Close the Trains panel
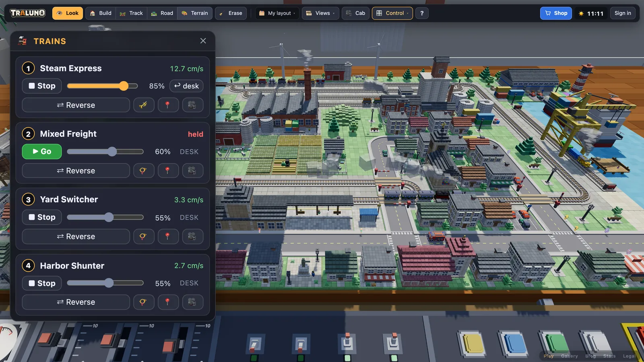This screenshot has width=644, height=362. 203,41
